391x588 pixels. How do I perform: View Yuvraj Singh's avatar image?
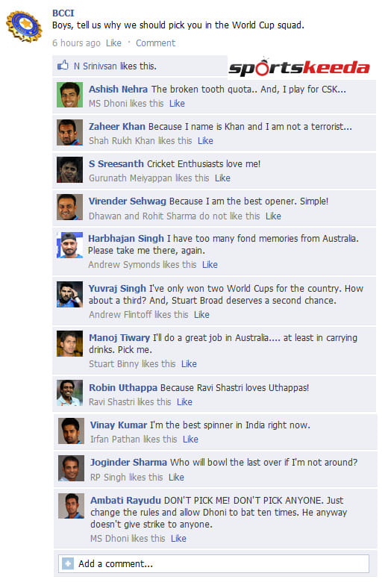[69, 295]
